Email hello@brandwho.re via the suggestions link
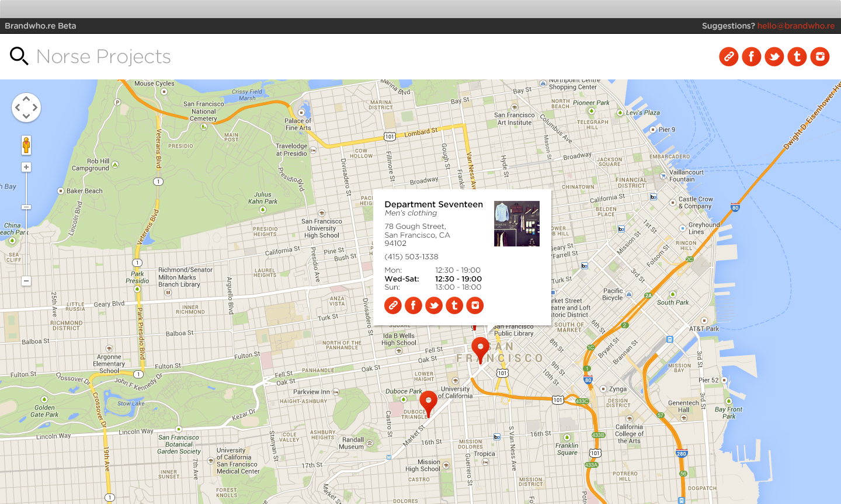This screenshot has width=841, height=504. pyautogui.click(x=796, y=26)
